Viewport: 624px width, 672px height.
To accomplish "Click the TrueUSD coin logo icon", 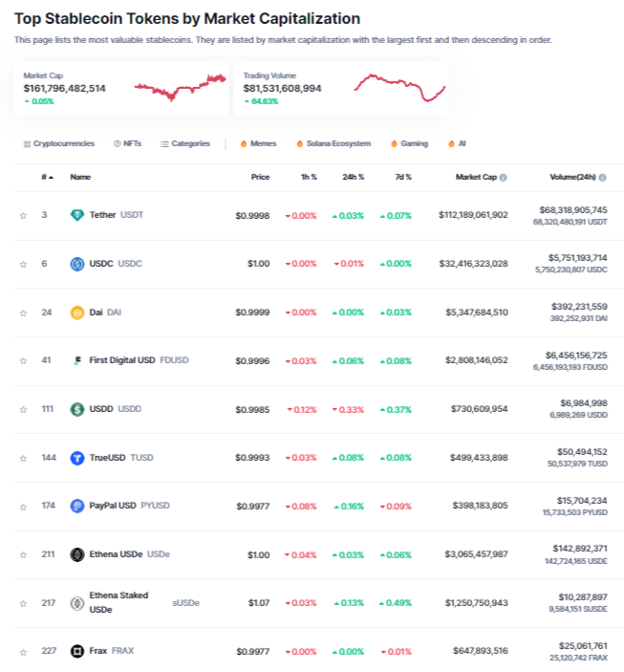I will [77, 458].
